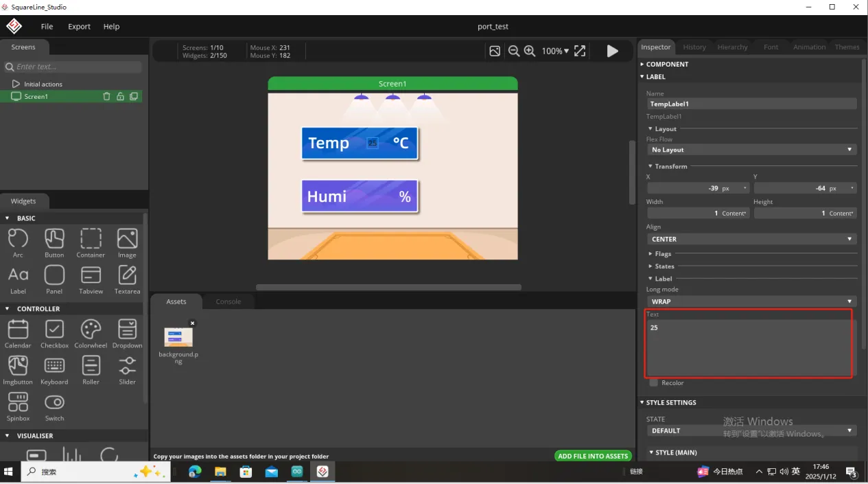The width and height of the screenshot is (868, 484).
Task: Click the fit-to-screen icon
Action: [580, 51]
